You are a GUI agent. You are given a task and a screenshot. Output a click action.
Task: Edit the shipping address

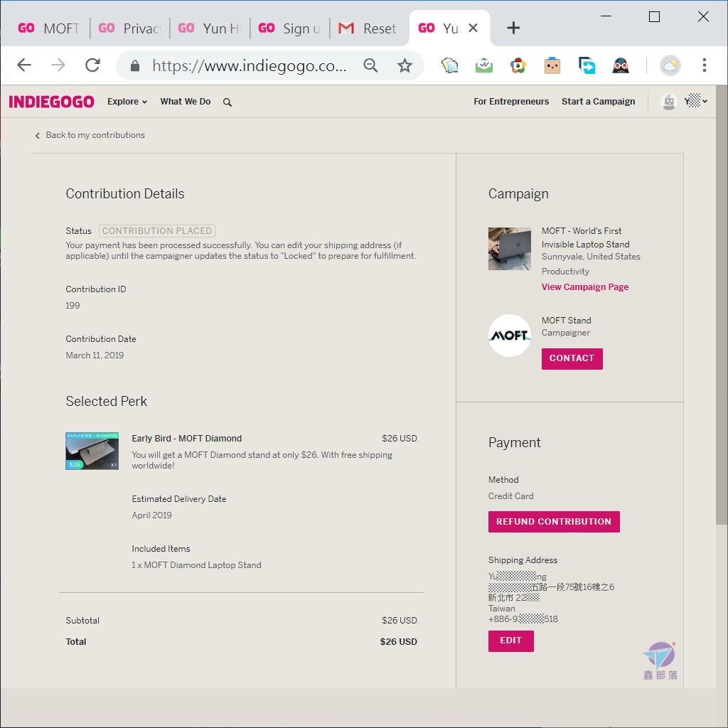click(x=510, y=641)
